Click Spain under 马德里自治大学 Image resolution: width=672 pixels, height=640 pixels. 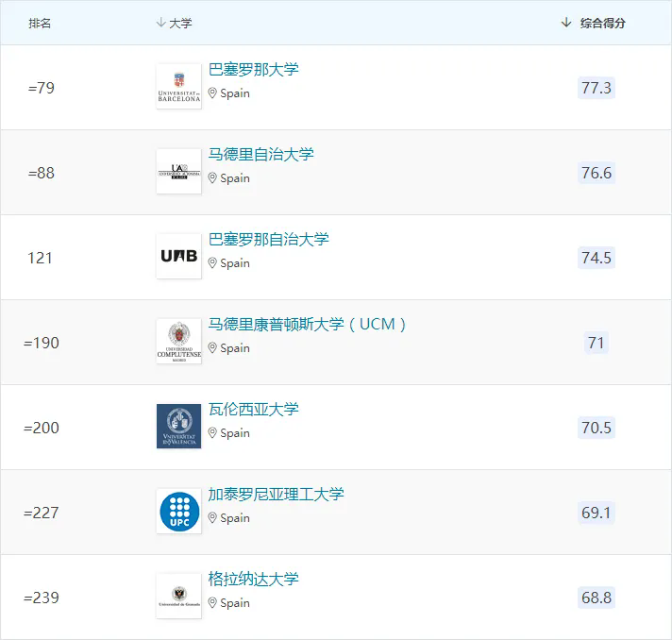(x=235, y=178)
